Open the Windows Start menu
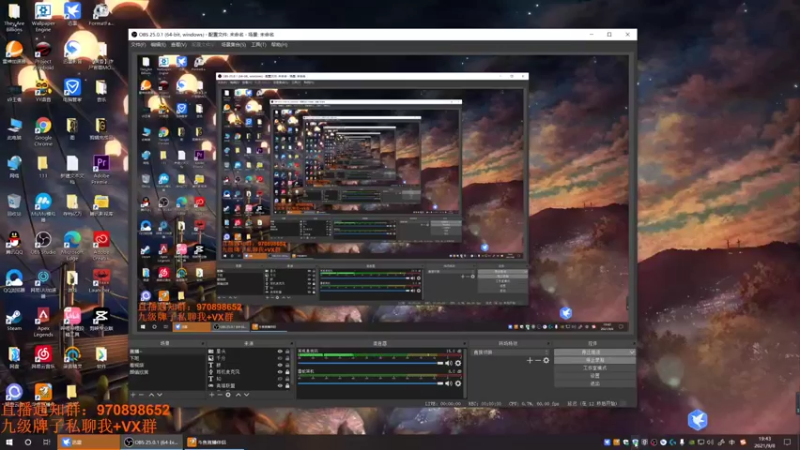 pos(9,442)
